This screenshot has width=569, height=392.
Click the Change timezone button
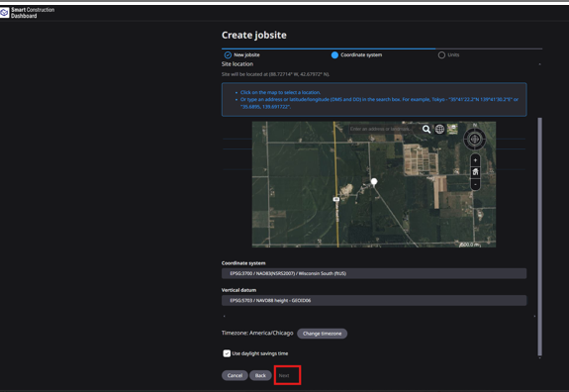[323, 334]
